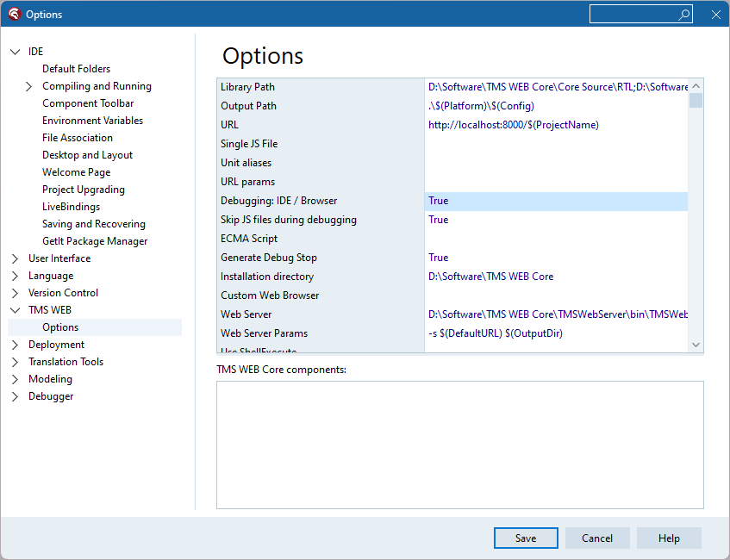
Task: Click the Web Server Params label
Action: click(264, 333)
